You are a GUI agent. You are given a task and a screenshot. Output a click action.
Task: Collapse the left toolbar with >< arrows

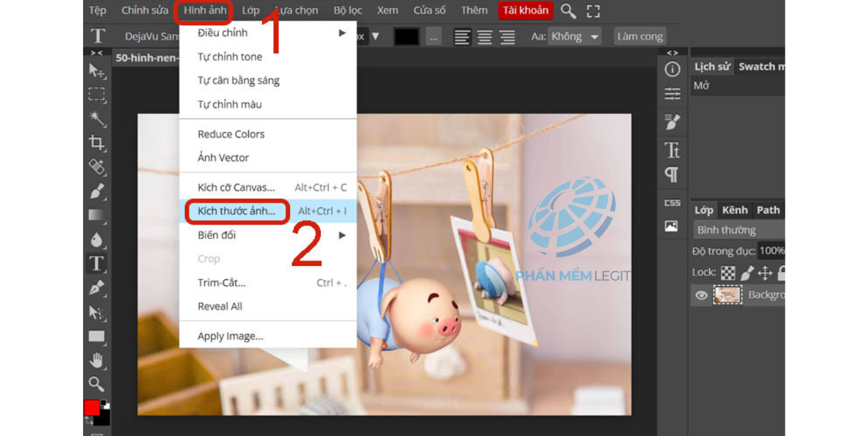coord(97,53)
